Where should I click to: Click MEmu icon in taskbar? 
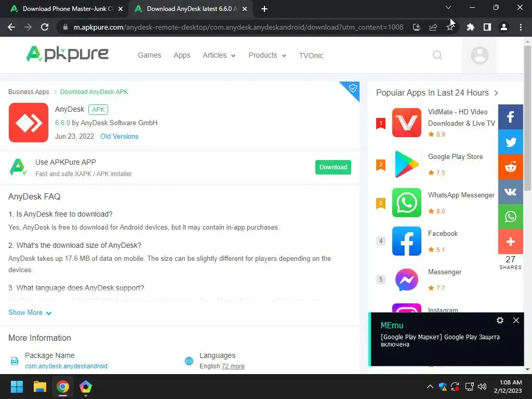86,387
